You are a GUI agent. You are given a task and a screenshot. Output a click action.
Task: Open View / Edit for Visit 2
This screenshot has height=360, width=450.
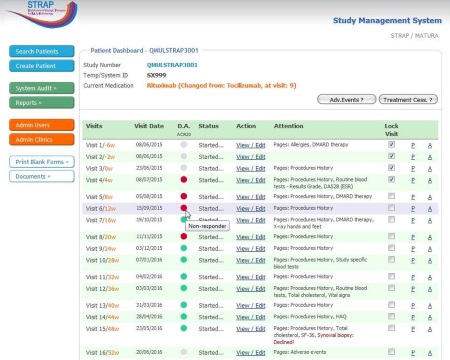coord(251,157)
